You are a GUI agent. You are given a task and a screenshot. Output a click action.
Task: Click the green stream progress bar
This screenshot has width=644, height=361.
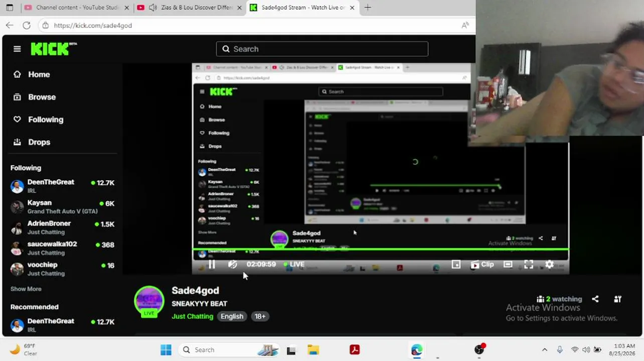380,249
